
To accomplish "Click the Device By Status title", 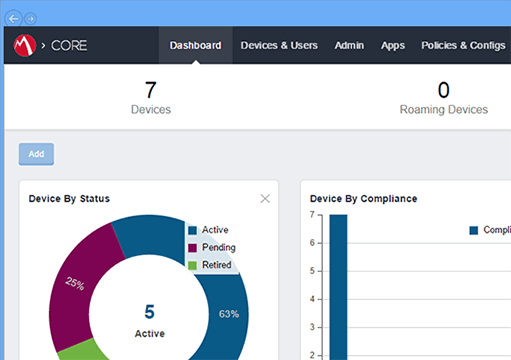I will tap(69, 199).
